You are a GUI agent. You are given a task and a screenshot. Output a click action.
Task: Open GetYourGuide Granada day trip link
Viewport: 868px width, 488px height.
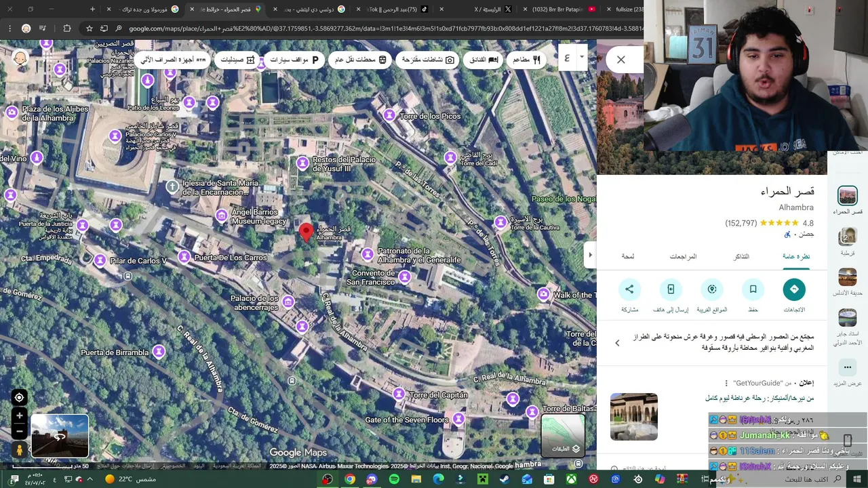759,398
